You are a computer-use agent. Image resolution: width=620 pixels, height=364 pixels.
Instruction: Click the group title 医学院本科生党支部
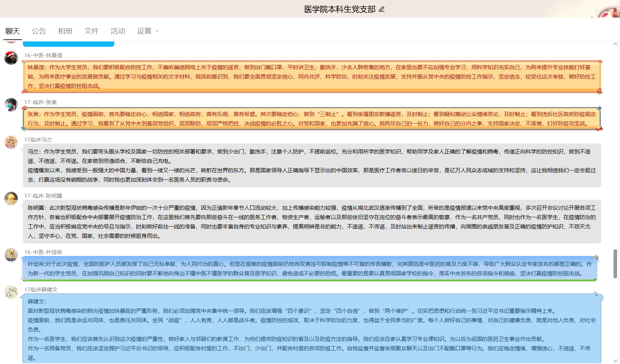pyautogui.click(x=339, y=9)
